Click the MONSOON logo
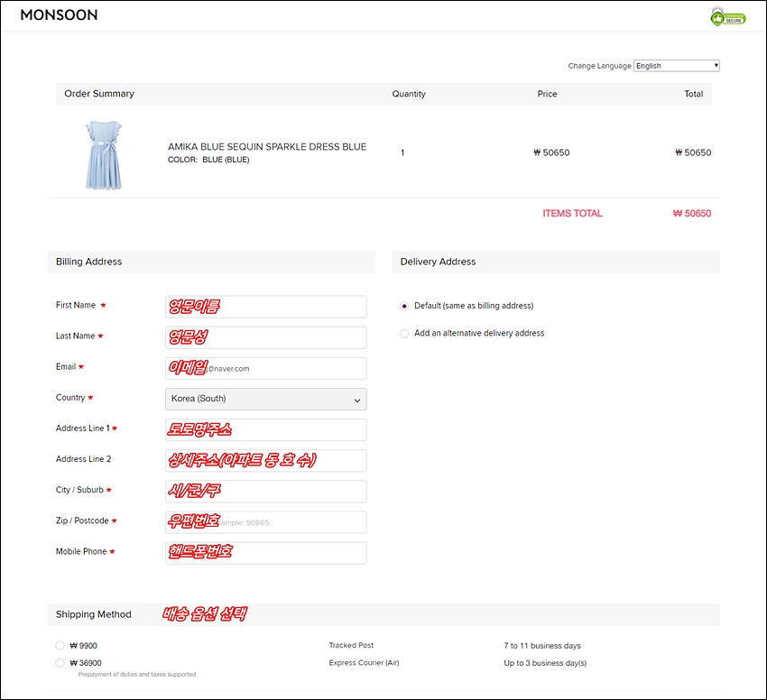This screenshot has width=767, height=700. coord(59,15)
